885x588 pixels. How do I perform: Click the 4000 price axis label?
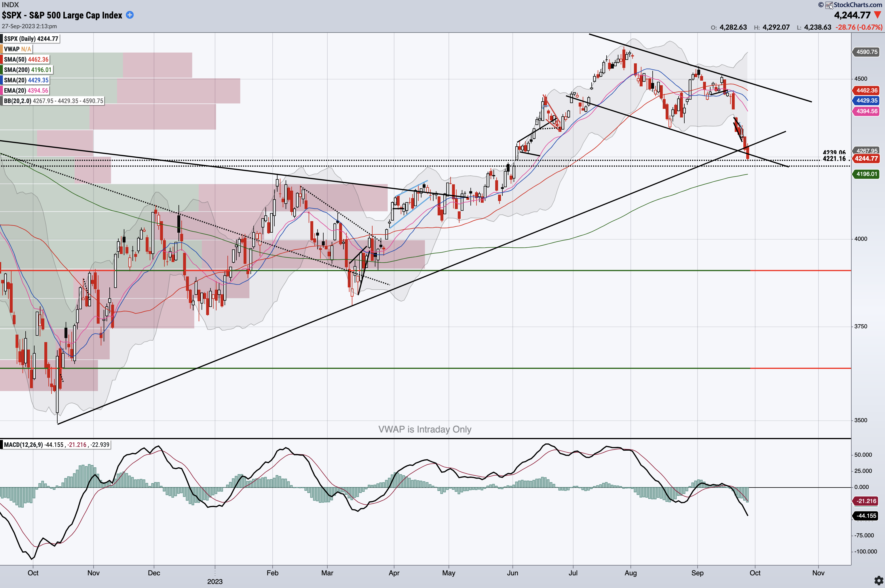861,239
